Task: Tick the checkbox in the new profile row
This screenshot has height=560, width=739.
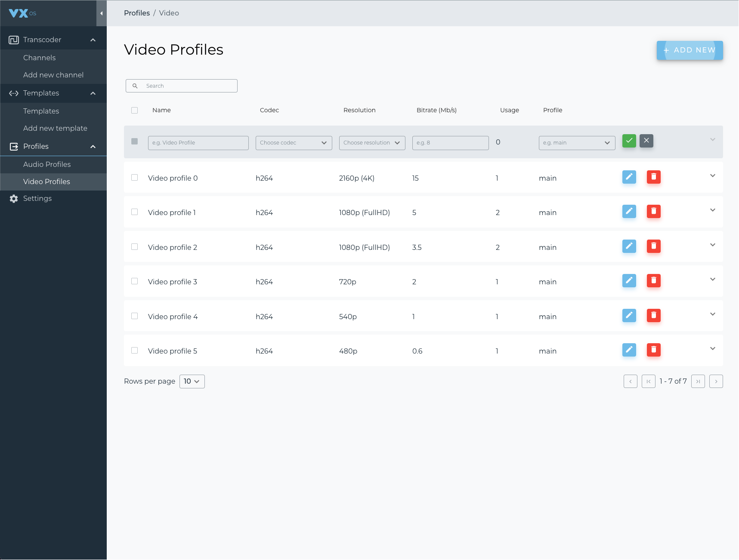Action: 135,142
